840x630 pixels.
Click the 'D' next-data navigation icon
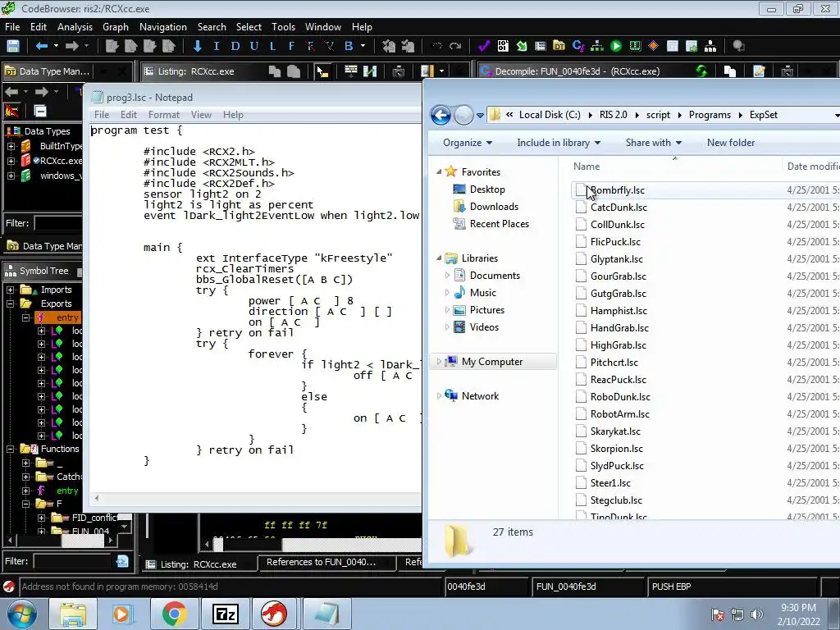pos(235,46)
